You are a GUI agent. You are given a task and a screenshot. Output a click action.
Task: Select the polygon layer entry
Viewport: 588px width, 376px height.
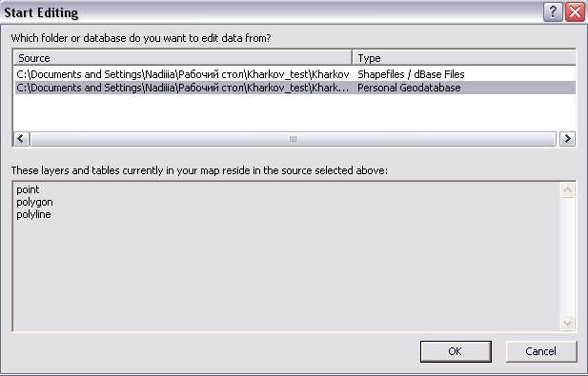point(34,202)
